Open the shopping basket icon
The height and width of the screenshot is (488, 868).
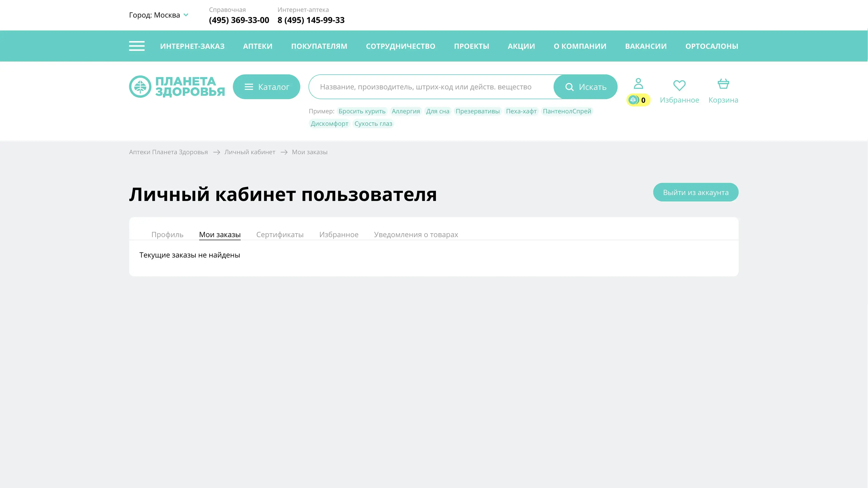pos(723,84)
